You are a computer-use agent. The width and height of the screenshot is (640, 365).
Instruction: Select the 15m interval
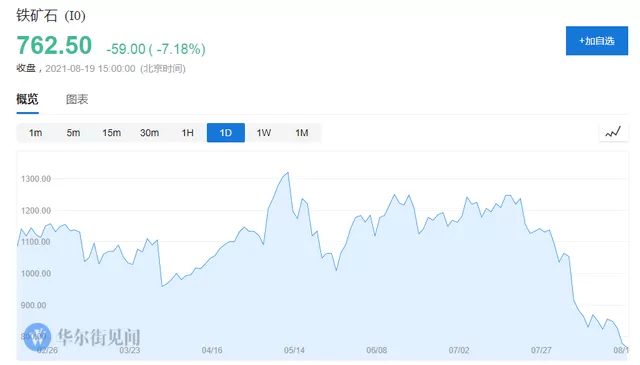pyautogui.click(x=111, y=133)
